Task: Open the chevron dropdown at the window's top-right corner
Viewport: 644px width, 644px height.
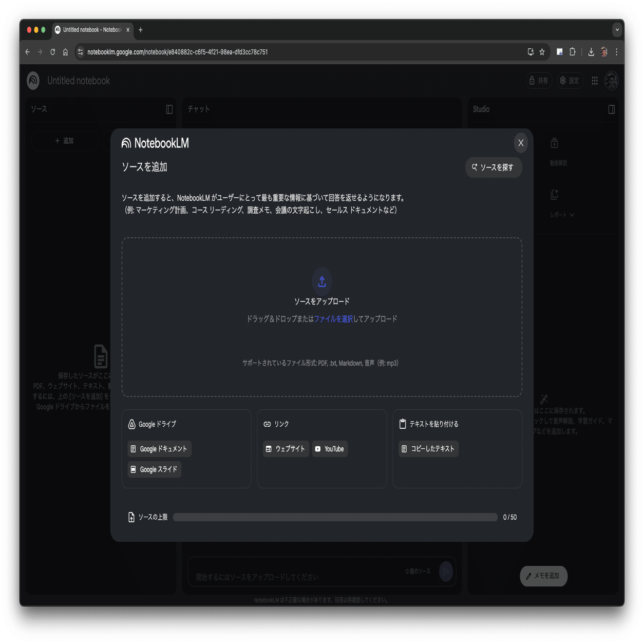Action: (617, 30)
